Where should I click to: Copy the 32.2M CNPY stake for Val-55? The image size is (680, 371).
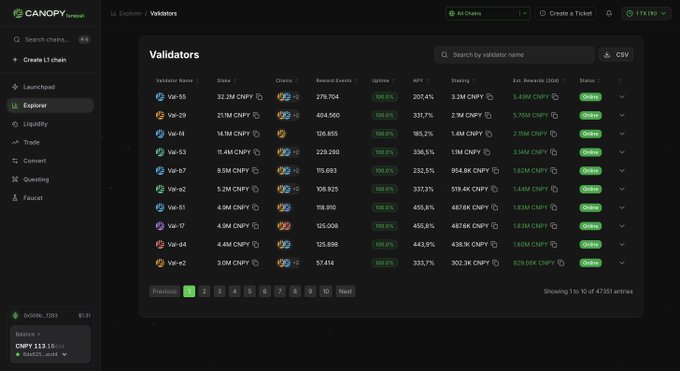[259, 97]
